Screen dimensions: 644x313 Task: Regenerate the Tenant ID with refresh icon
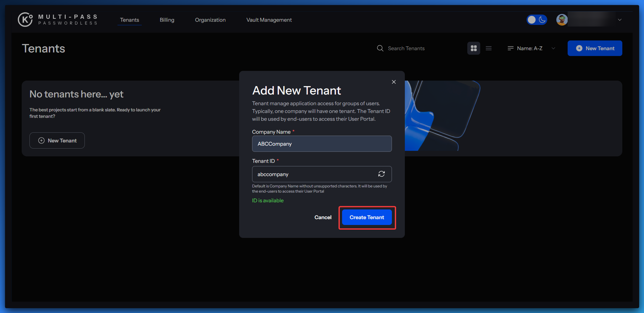pos(381,174)
